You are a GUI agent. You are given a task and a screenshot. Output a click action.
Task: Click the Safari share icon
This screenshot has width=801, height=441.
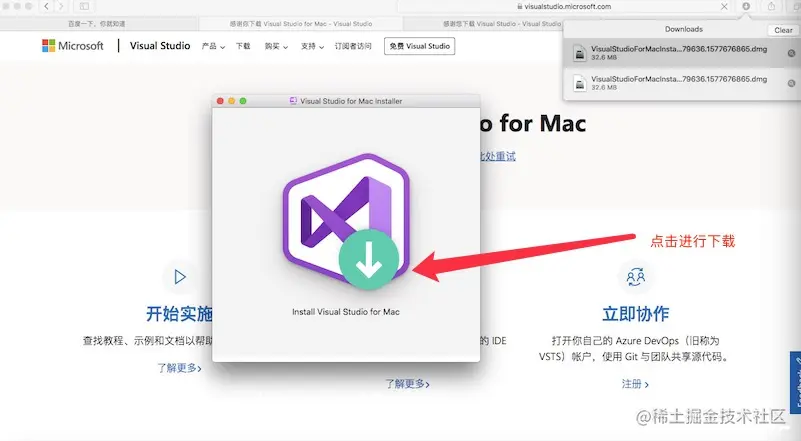click(x=771, y=7)
